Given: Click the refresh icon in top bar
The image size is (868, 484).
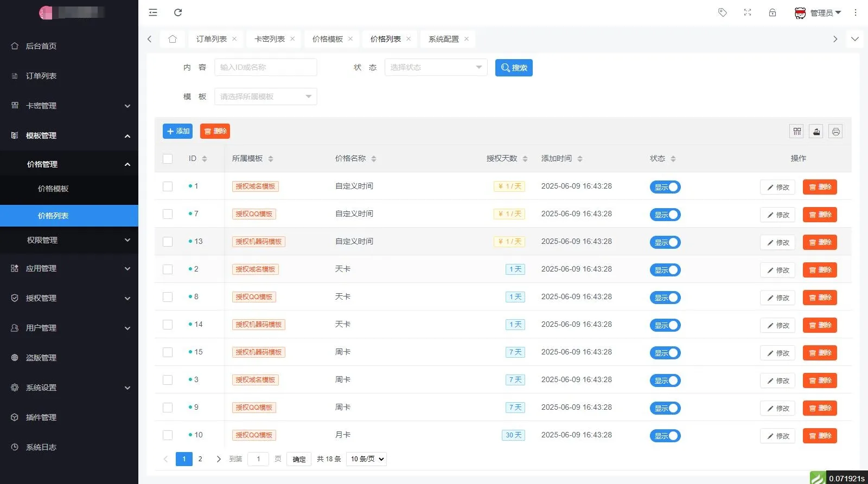Looking at the screenshot, I should pyautogui.click(x=178, y=12).
